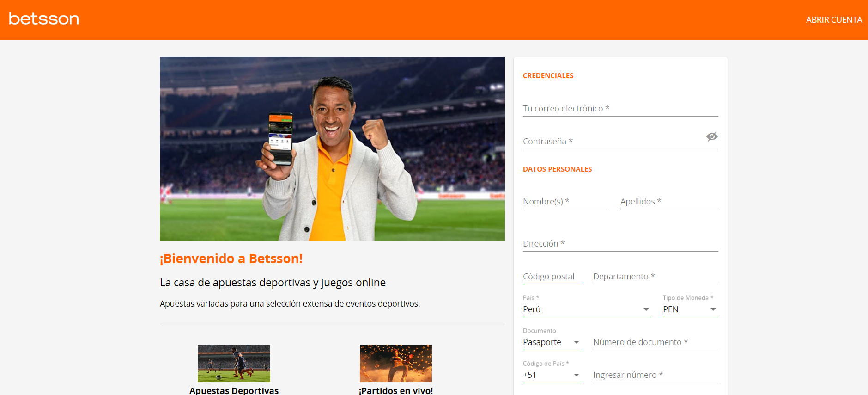868x395 pixels.
Task: Open the País dropdown showing Perú
Action: pyautogui.click(x=587, y=309)
